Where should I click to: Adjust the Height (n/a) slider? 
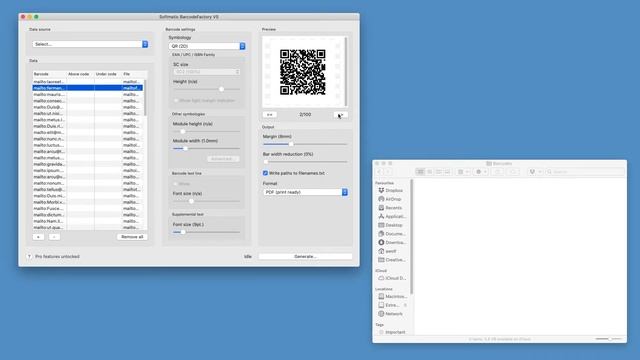coord(221,89)
